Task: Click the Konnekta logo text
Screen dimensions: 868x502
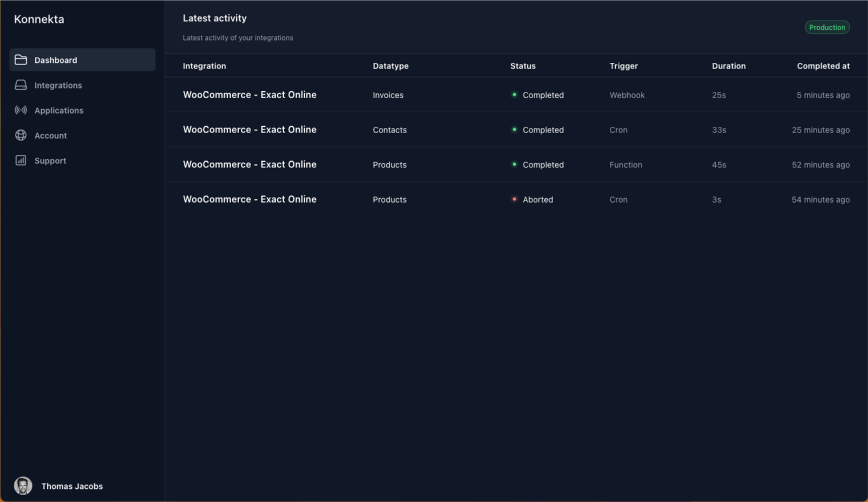Action: [x=39, y=19]
